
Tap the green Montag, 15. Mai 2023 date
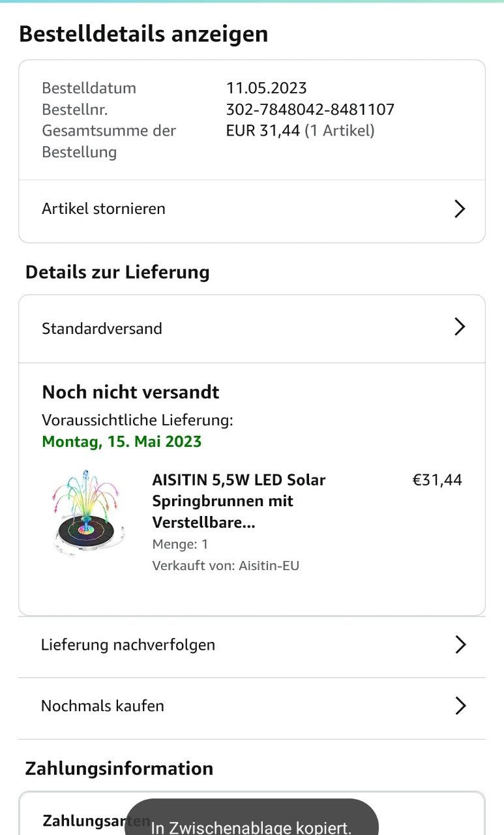point(122,442)
